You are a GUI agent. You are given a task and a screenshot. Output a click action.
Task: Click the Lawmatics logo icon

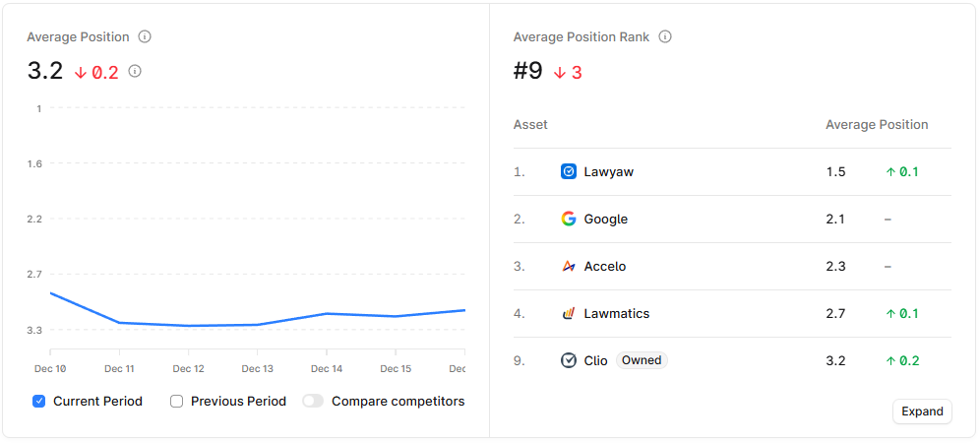(x=569, y=314)
